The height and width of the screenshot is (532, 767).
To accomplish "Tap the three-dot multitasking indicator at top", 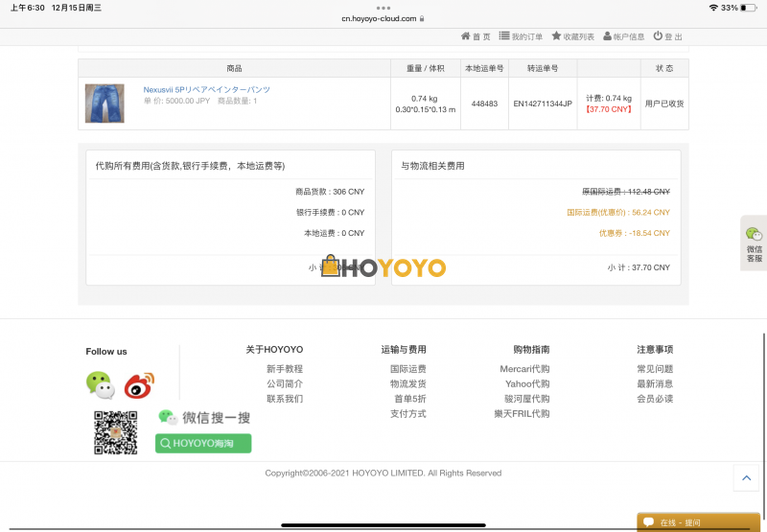I will click(x=383, y=8).
